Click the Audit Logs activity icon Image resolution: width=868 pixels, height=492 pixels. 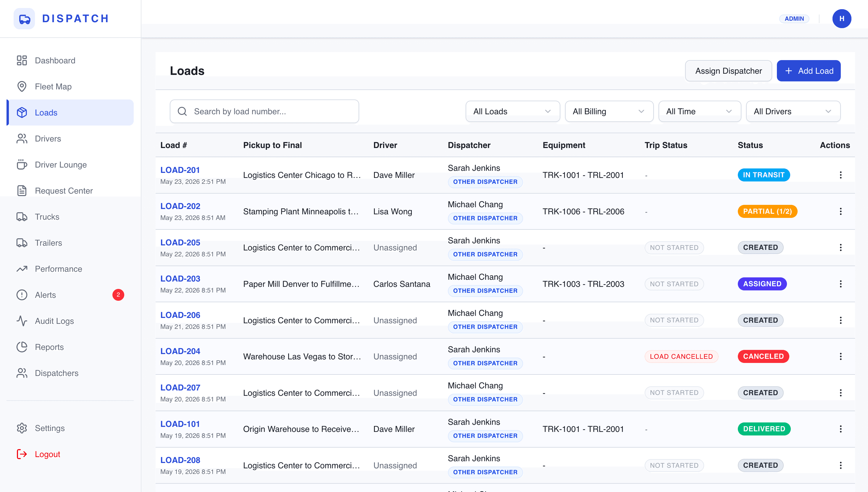[22, 321]
